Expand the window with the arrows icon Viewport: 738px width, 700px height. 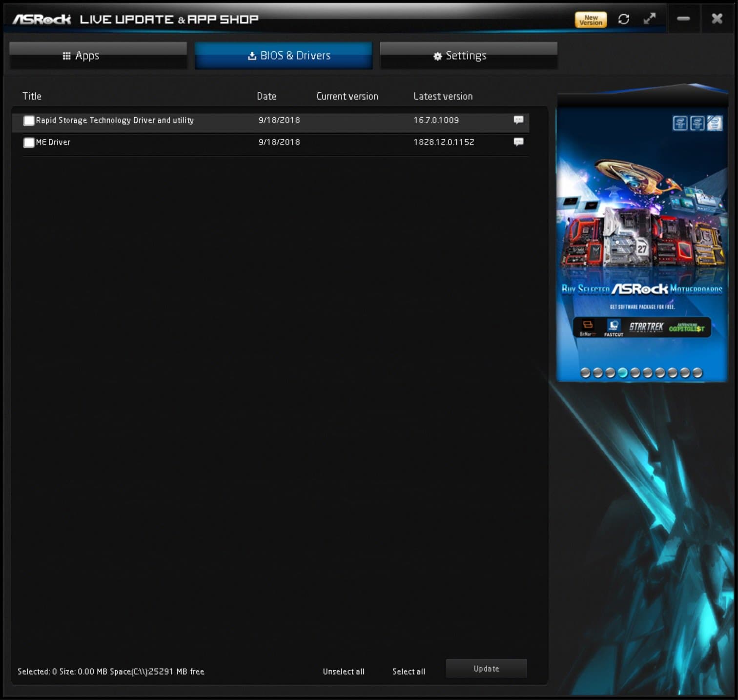[650, 19]
